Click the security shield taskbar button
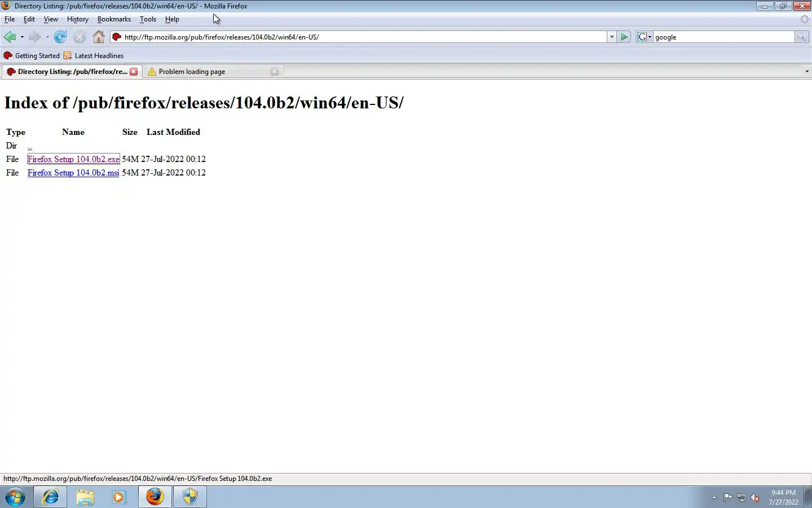The image size is (812, 508). pos(190,497)
